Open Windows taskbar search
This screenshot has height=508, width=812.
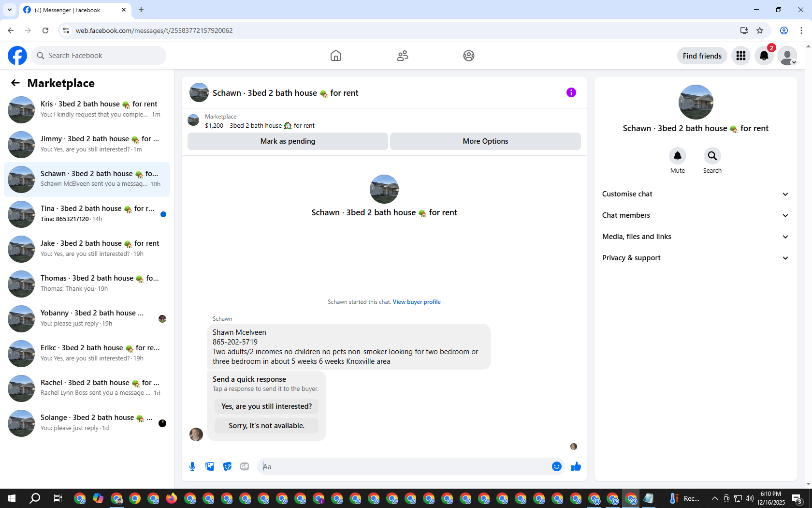35,498
